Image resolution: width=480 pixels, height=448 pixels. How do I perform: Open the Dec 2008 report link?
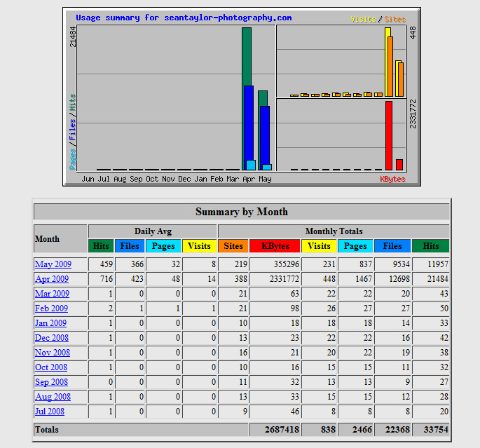[x=52, y=338]
